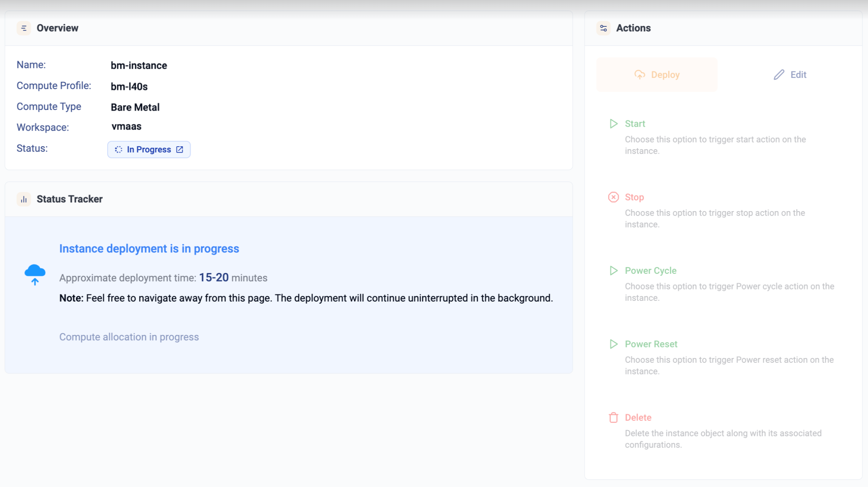Viewport: 868px width, 487px height.
Task: Click the bm-instance name value
Action: [x=139, y=66]
